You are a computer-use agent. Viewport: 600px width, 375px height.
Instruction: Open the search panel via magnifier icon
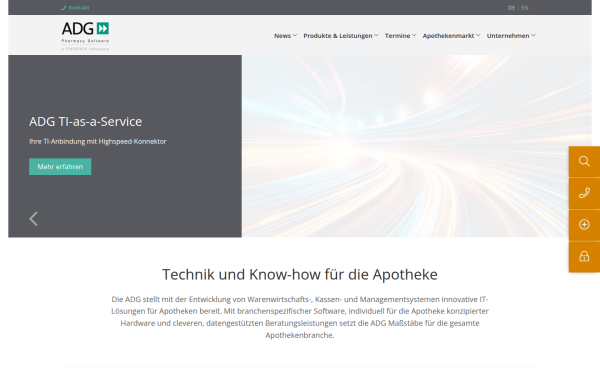(x=584, y=161)
